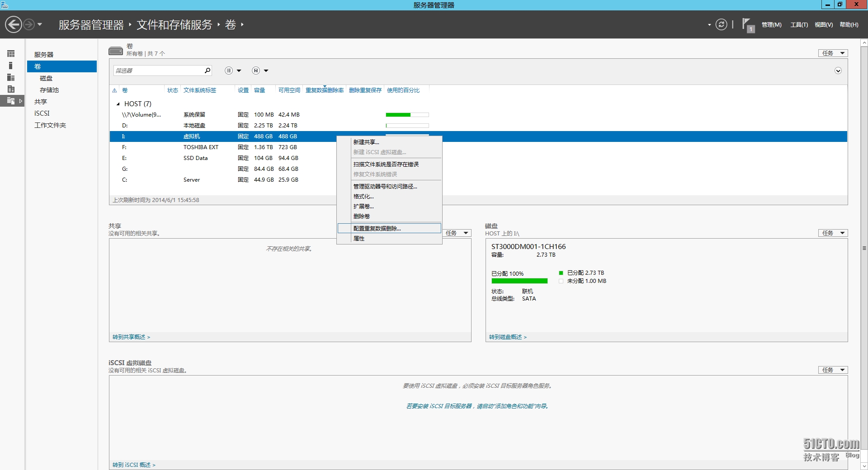This screenshot has height=470, width=868.
Task: Open navigation history dropdown beside forward arrow
Action: click(x=40, y=24)
